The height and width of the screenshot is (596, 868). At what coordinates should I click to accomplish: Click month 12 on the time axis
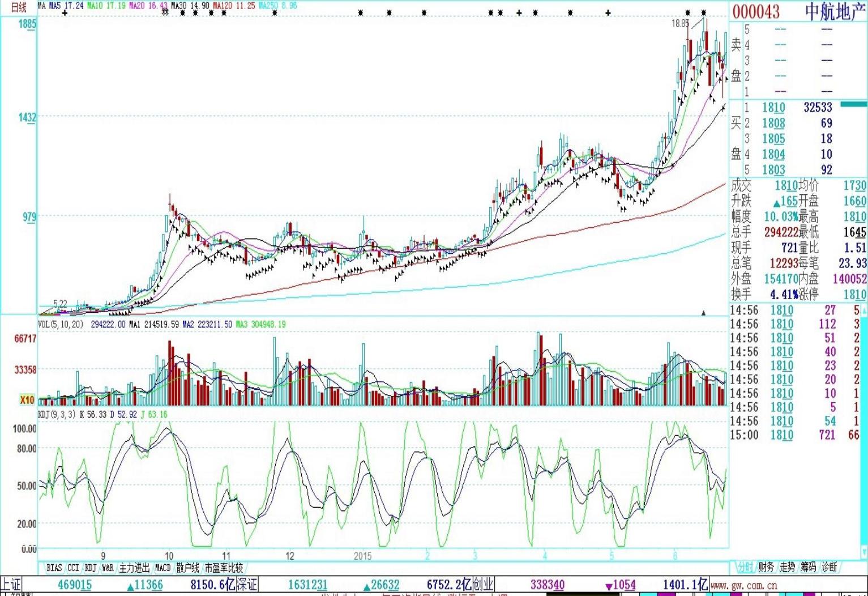[x=290, y=556]
